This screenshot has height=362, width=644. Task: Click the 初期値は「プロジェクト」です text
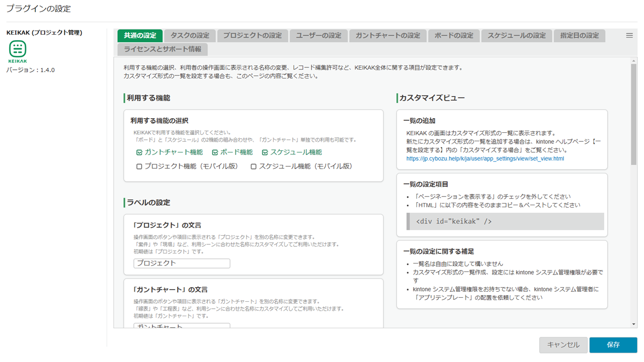point(169,251)
